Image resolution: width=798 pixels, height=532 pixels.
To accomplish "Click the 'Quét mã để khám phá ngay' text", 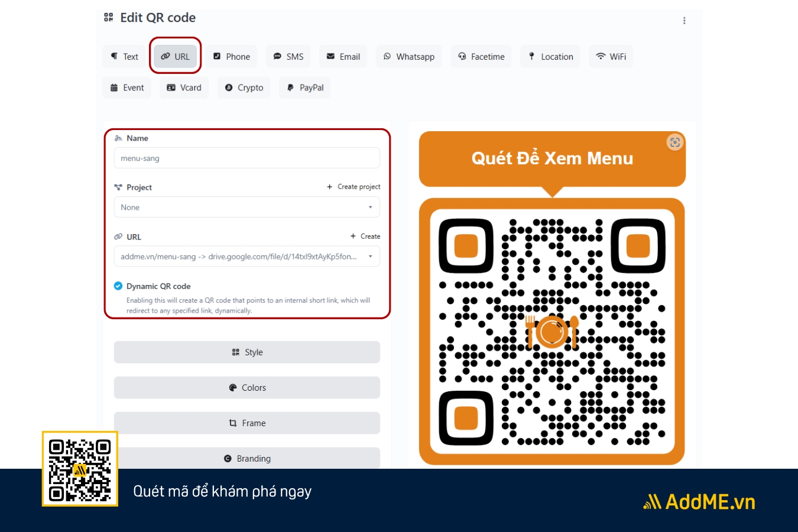I will [x=222, y=492].
